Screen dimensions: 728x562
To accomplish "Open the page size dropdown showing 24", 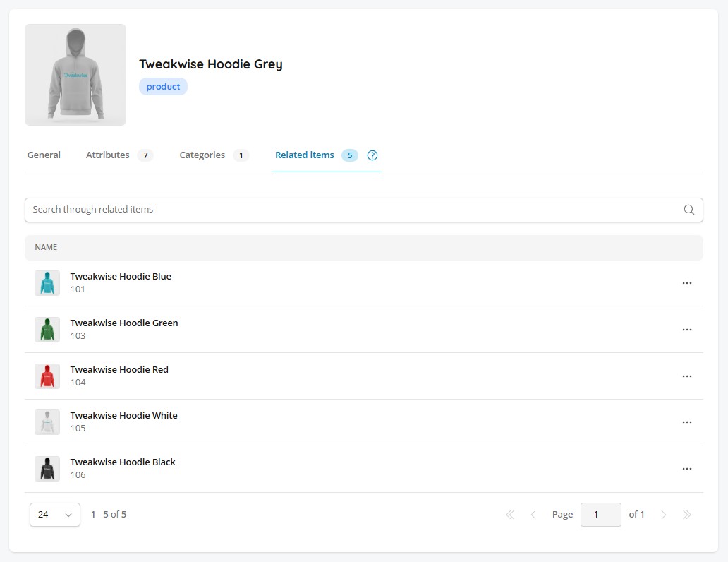I will coord(55,515).
